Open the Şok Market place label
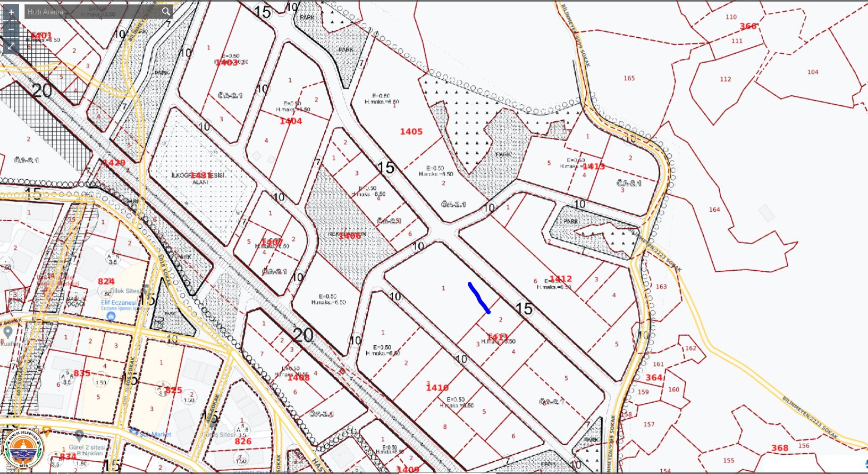868x474 pixels. (156, 434)
